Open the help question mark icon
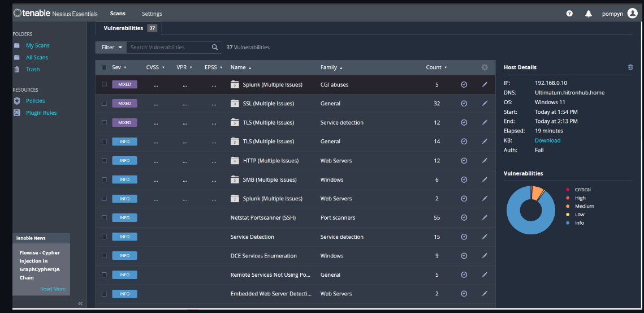This screenshot has height=313, width=644. [x=569, y=14]
